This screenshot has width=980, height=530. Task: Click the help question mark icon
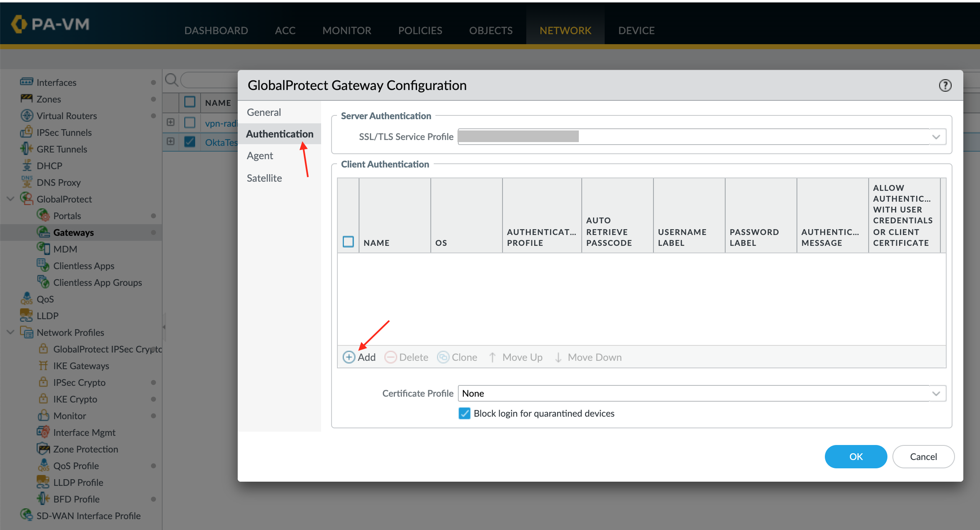pos(945,85)
